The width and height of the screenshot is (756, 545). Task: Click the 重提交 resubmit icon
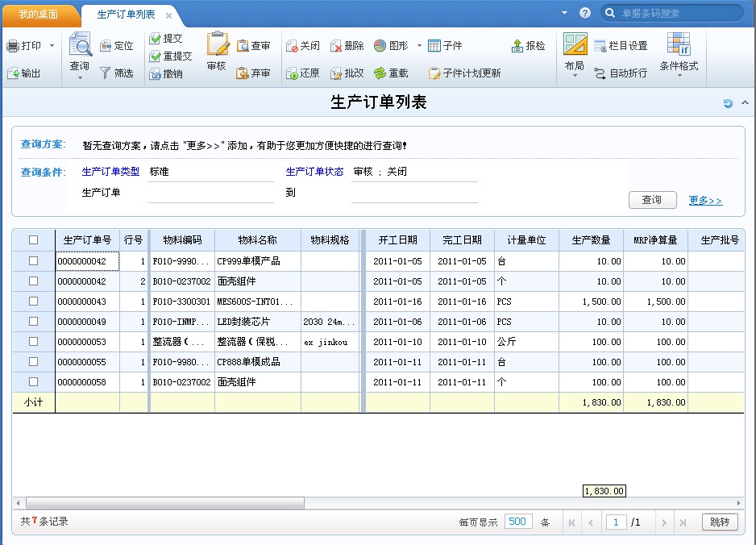pos(155,56)
